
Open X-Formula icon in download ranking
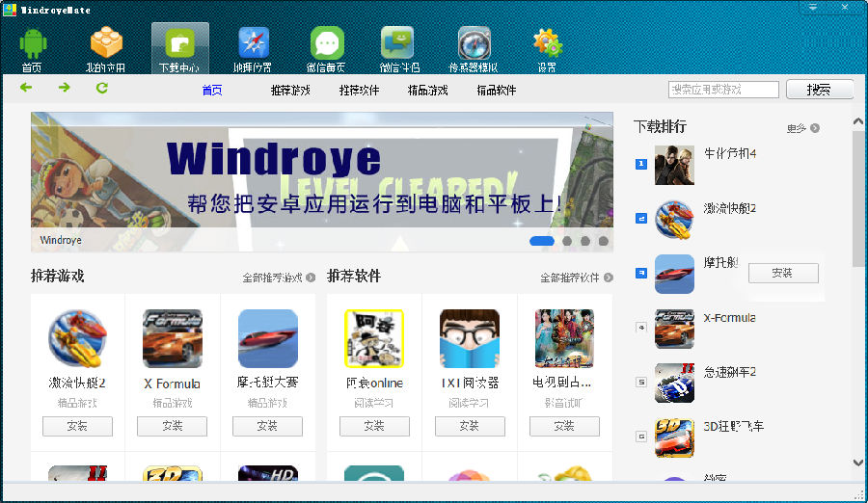[x=674, y=329]
